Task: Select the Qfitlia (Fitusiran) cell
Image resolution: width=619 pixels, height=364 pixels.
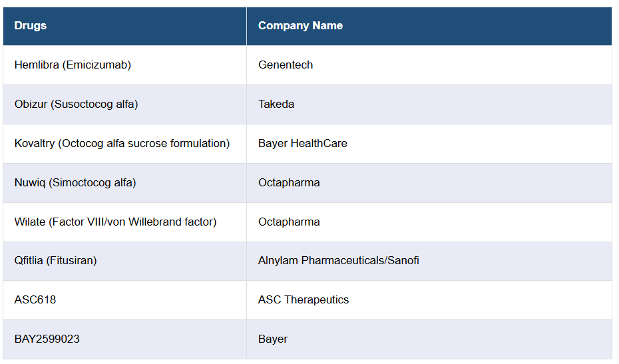Action: point(55,261)
